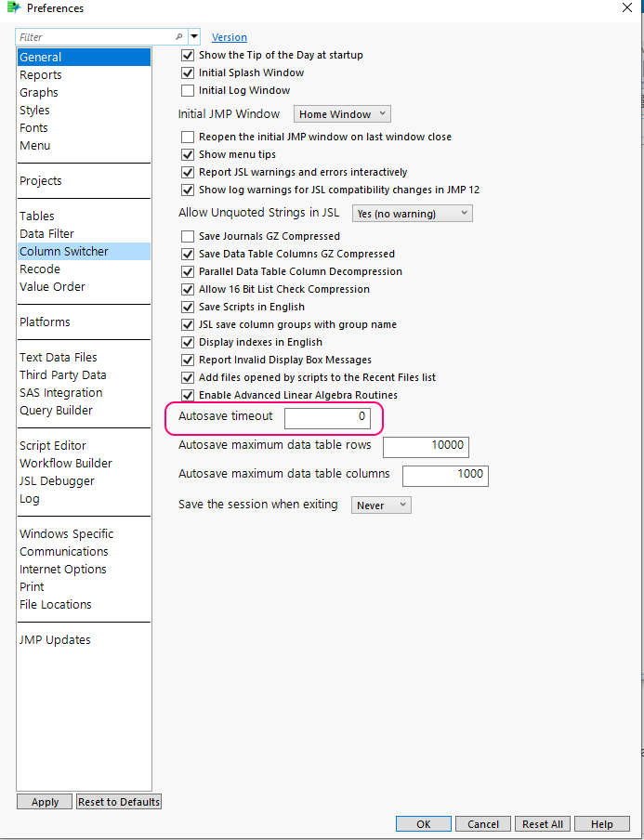Click the magnifier icon in Filter box
Image resolution: width=644 pixels, height=840 pixels.
[179, 37]
